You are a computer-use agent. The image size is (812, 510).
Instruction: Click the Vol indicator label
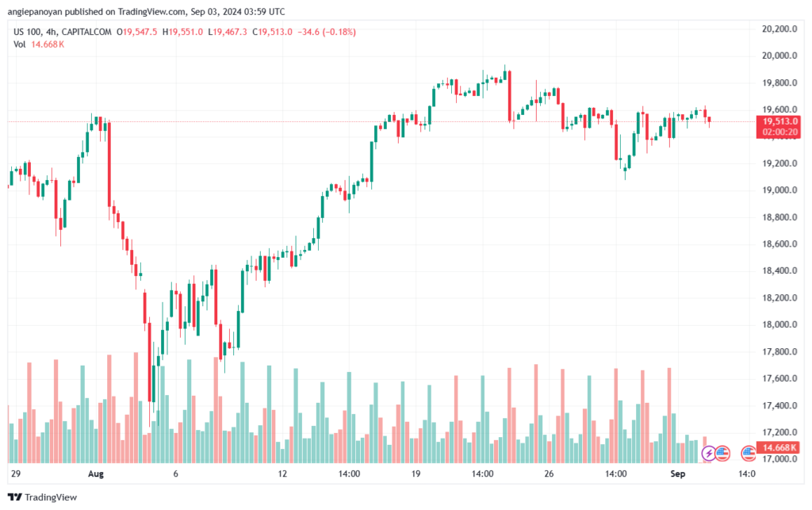tap(19, 44)
